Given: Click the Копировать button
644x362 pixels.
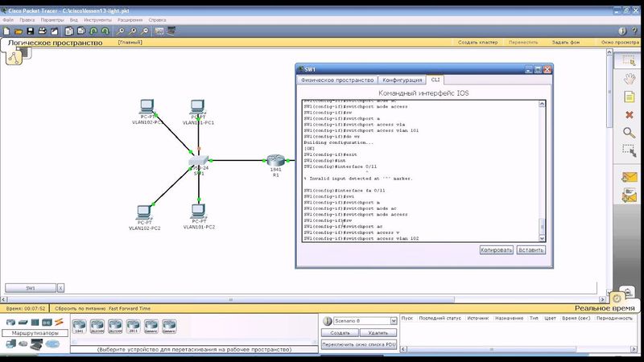Looking at the screenshot, I should point(496,249).
